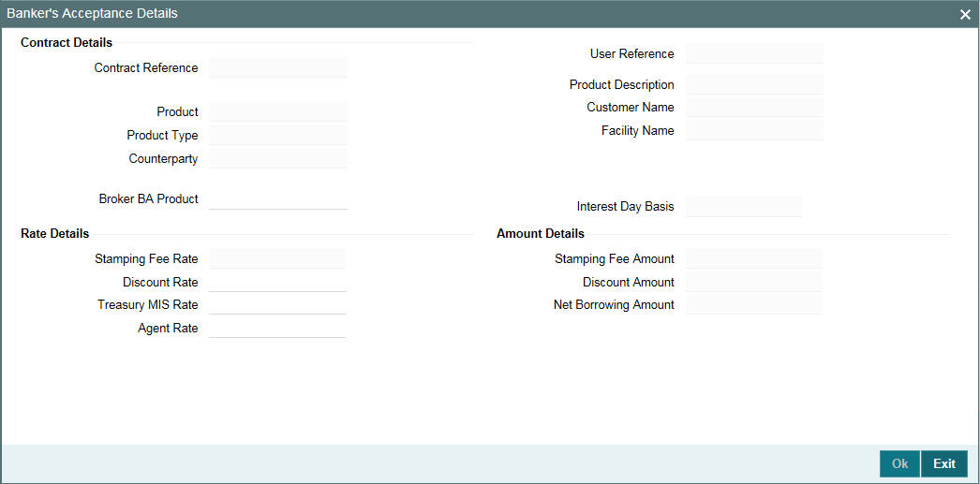The width and height of the screenshot is (980, 484).
Task: Click the Banker's Acceptance Details title
Action: (x=93, y=13)
